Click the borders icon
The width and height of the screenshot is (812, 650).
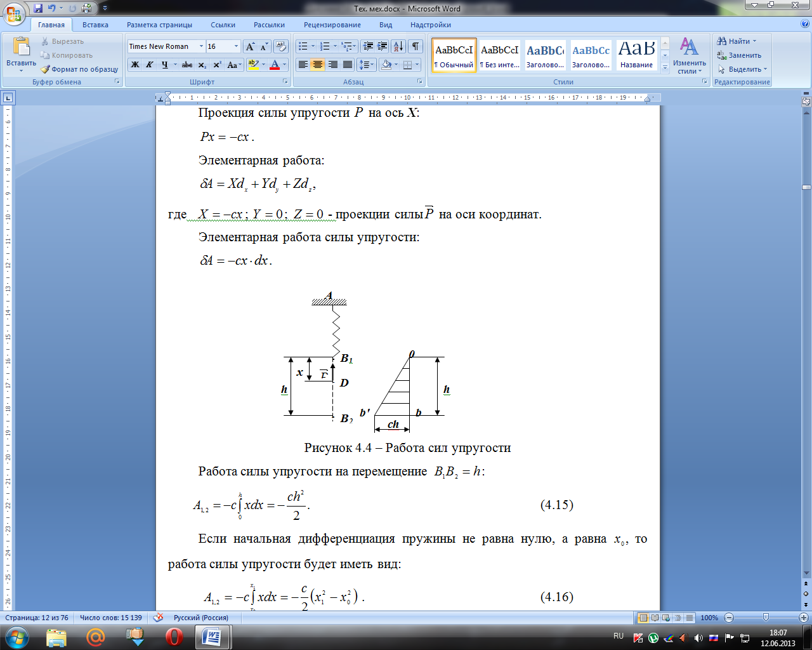click(407, 65)
